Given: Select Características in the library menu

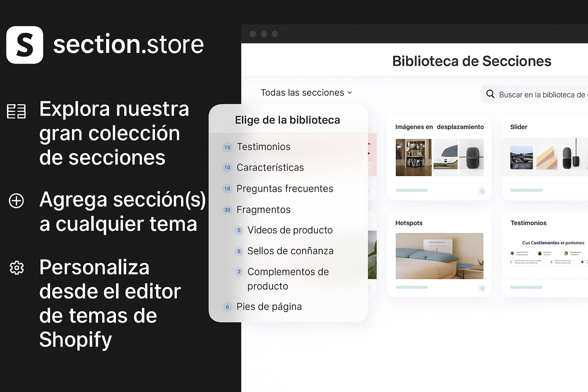Looking at the screenshot, I should click(x=270, y=168).
